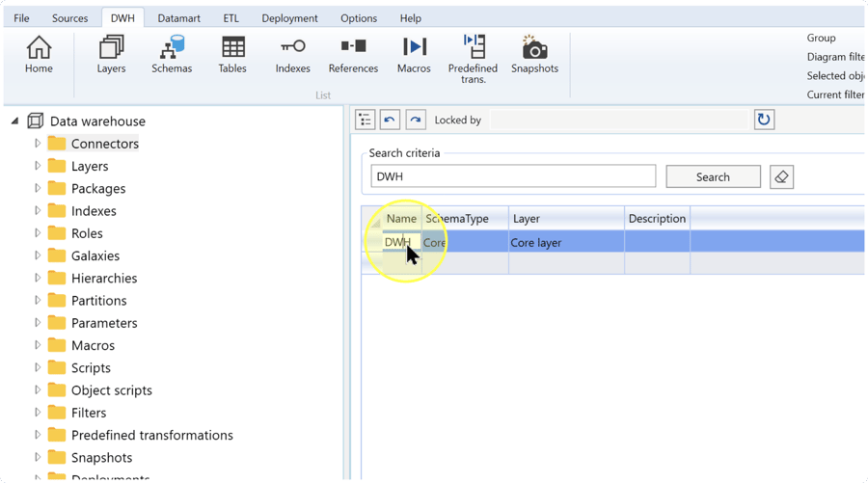Collapse the Data warehouse root node
Screen dimensions: 868x483
click(x=14, y=121)
